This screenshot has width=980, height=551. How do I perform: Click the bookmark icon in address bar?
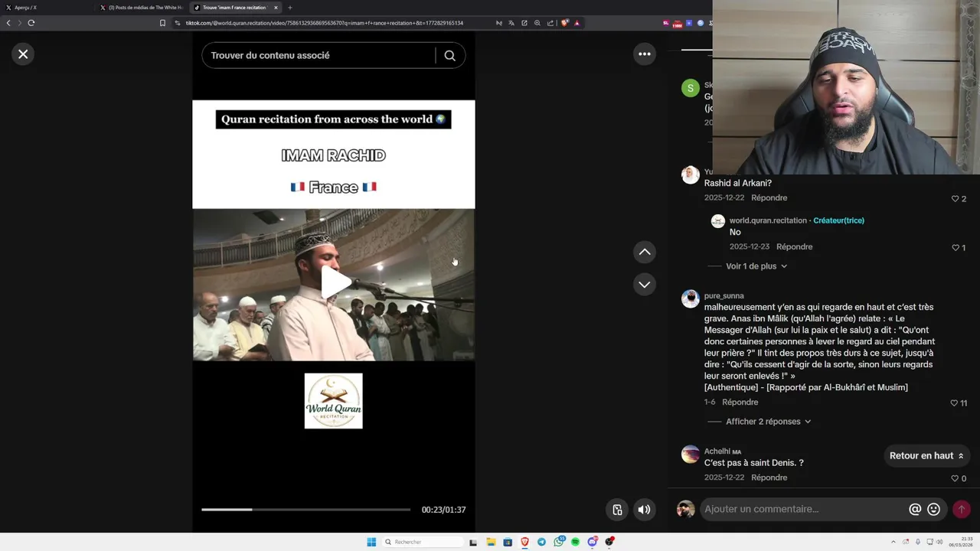pos(162,23)
